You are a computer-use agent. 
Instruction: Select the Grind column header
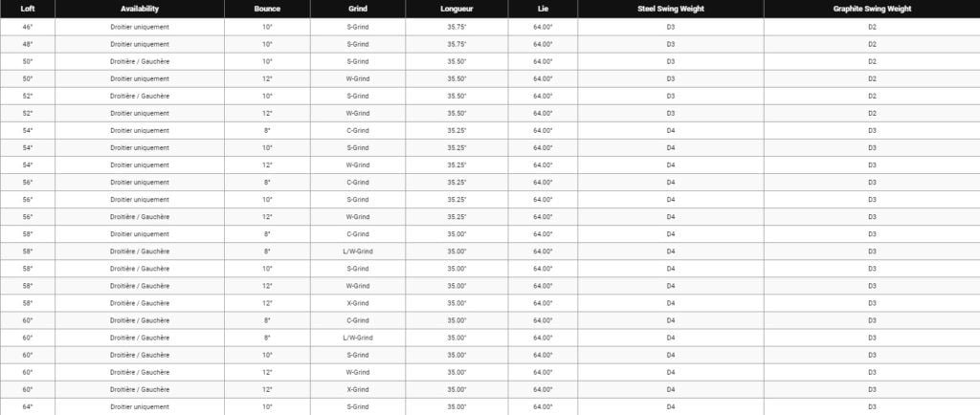(358, 9)
